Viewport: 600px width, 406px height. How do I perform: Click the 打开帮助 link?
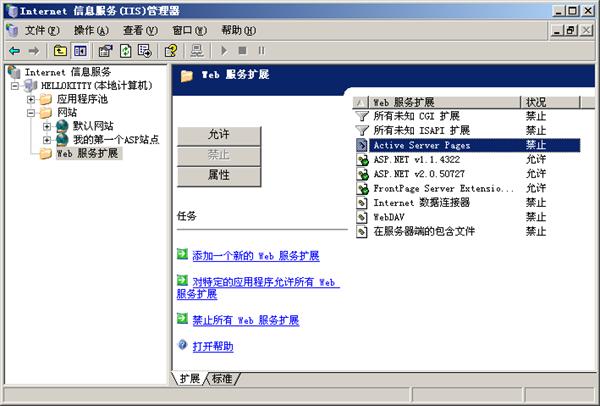(213, 347)
